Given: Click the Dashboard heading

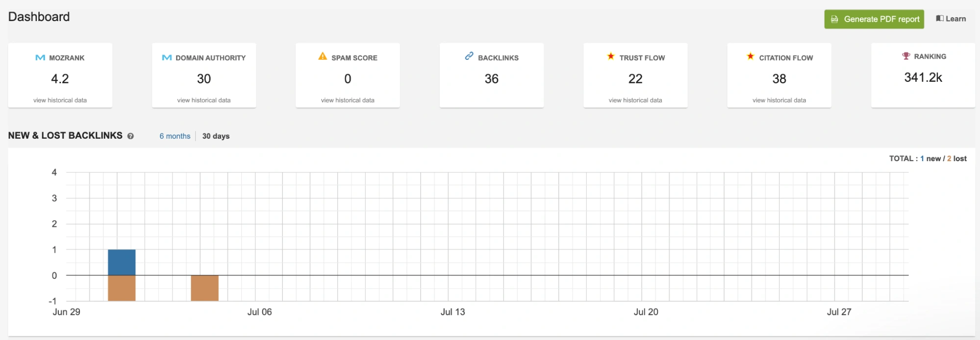Looking at the screenshot, I should (x=39, y=17).
